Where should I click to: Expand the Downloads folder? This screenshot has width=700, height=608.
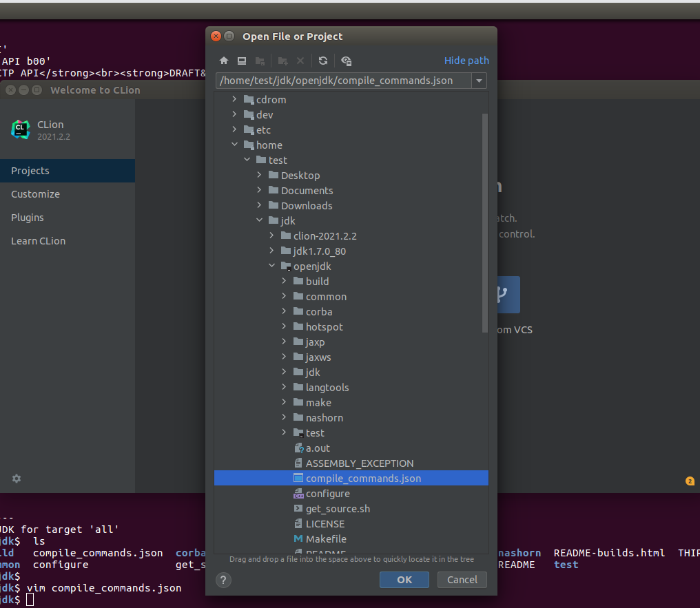(x=259, y=205)
